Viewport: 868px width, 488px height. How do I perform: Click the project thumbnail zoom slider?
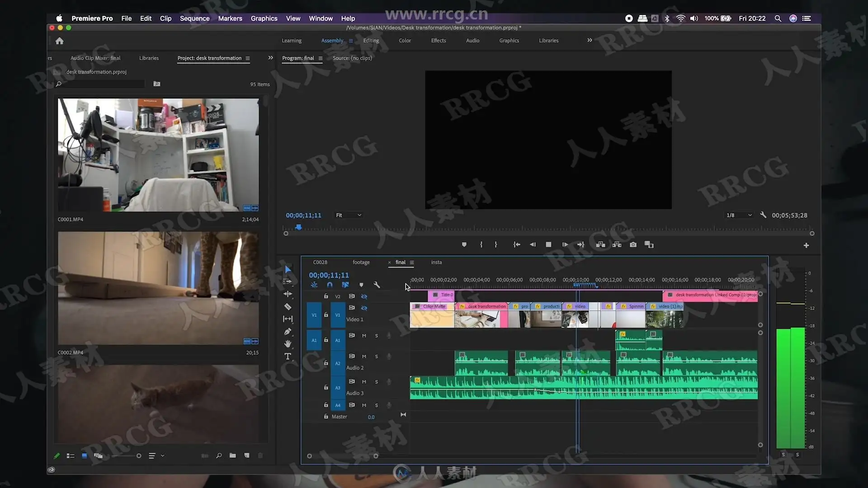138,456
